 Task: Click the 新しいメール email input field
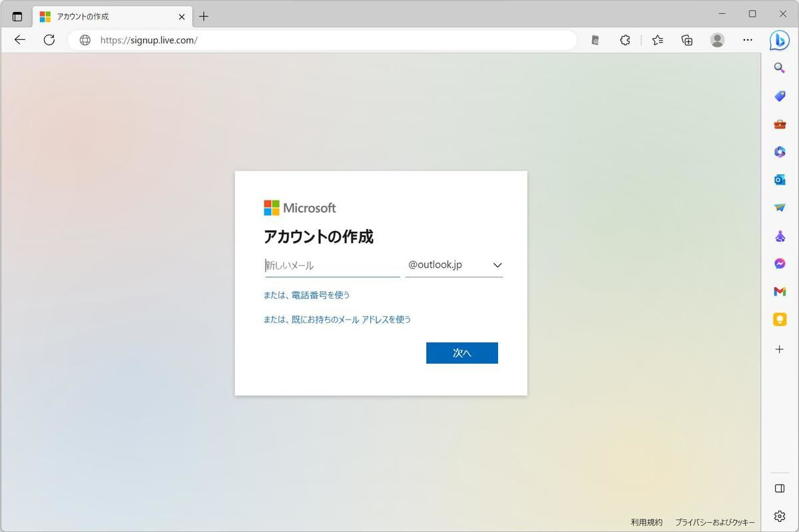(x=332, y=265)
